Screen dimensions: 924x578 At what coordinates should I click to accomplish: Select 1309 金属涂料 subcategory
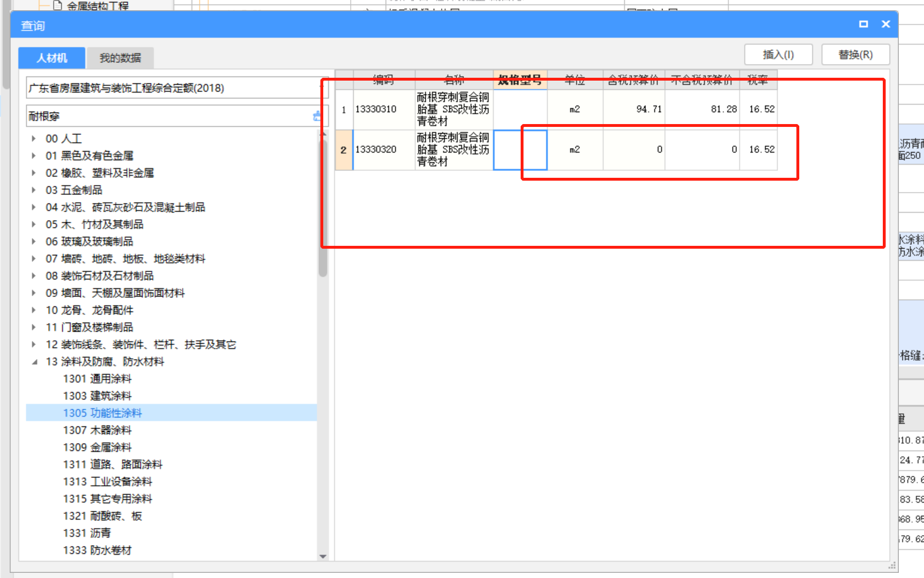tap(97, 447)
